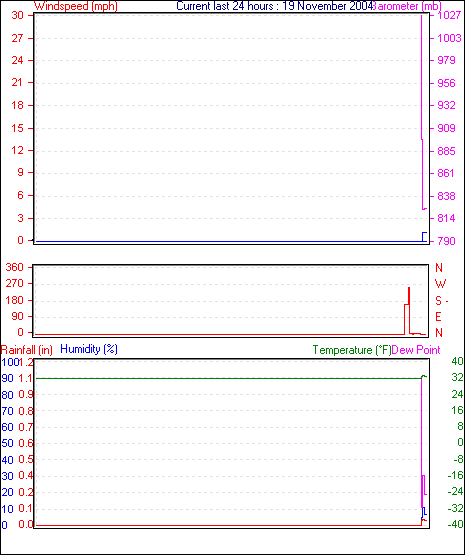Click the 'Barometer (mb)' axis title
Screen dimensions: 467x558
(x=407, y=6)
